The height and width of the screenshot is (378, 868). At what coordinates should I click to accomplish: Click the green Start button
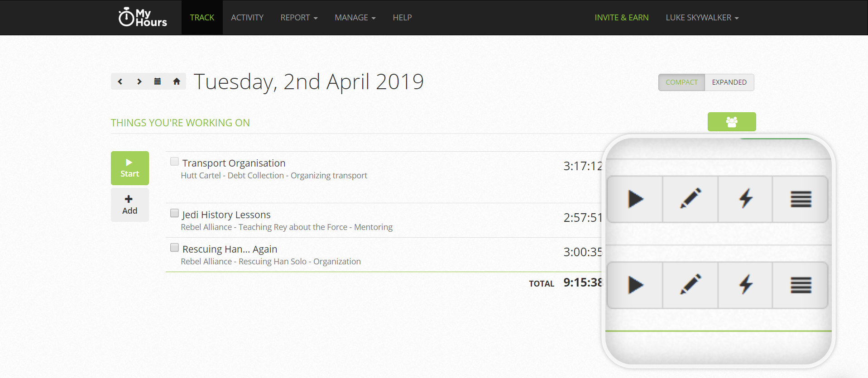click(129, 168)
